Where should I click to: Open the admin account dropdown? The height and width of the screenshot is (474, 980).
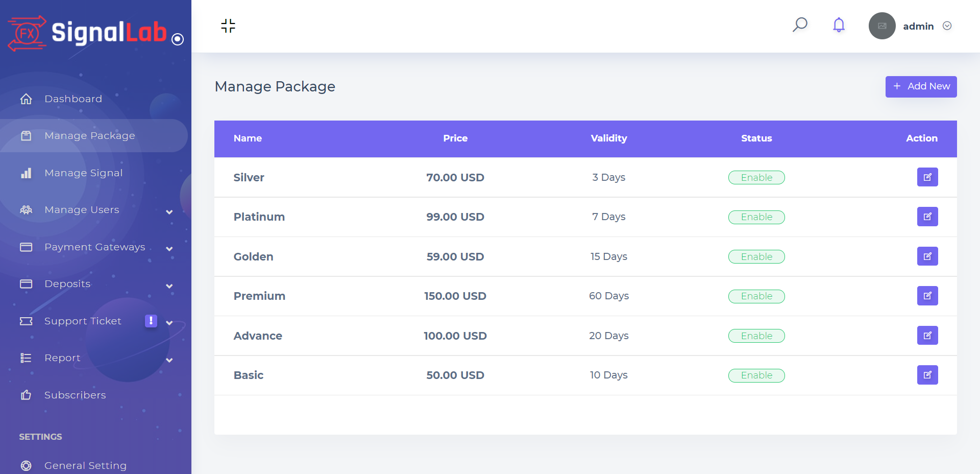[947, 26]
